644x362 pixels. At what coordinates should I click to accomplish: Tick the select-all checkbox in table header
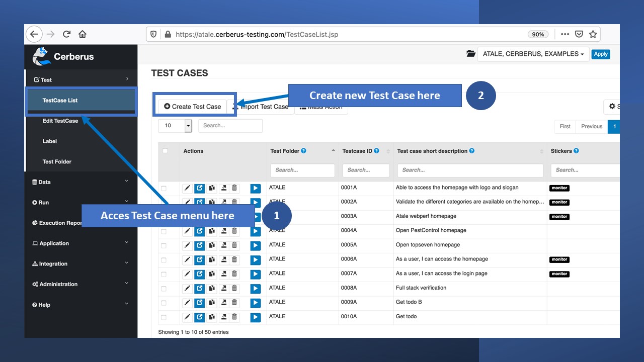[x=165, y=151]
